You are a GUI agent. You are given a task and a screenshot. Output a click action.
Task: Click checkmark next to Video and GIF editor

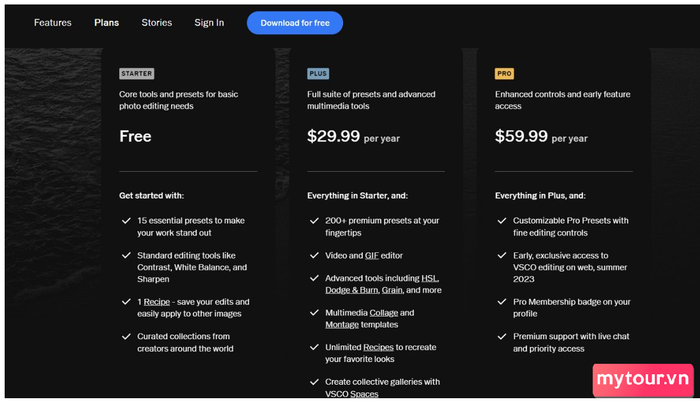click(x=314, y=255)
